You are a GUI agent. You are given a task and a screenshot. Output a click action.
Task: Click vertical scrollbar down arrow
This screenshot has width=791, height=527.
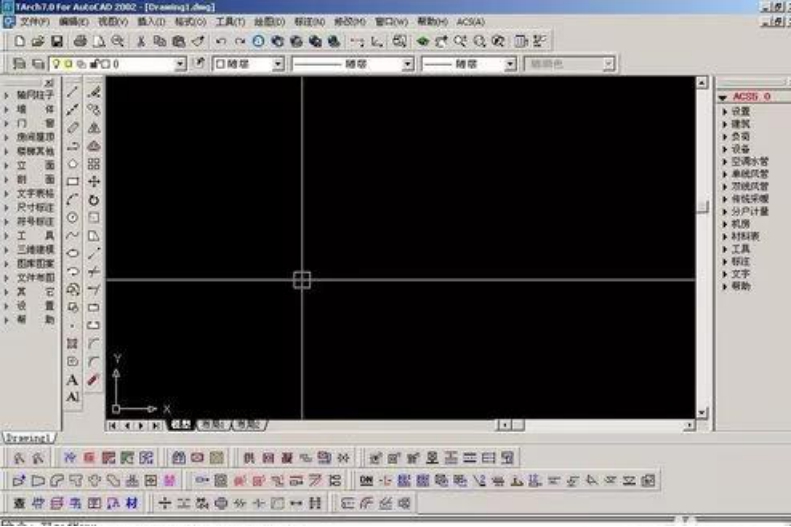click(x=702, y=413)
